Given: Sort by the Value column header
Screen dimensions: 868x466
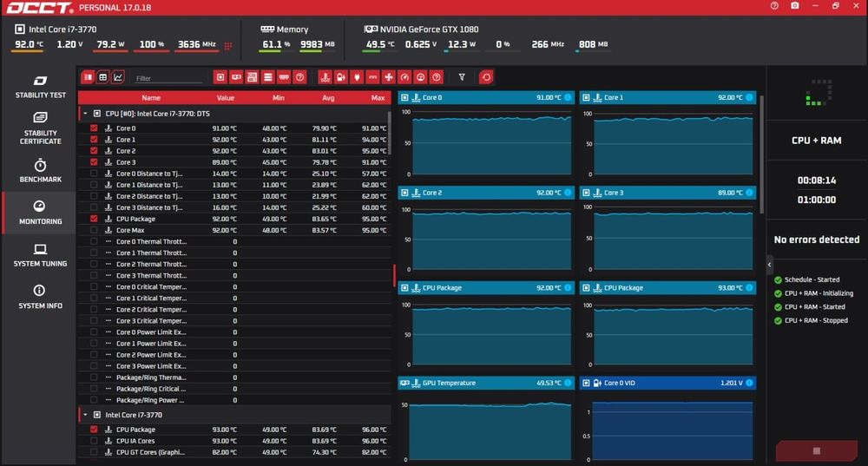Looking at the screenshot, I should (226, 98).
